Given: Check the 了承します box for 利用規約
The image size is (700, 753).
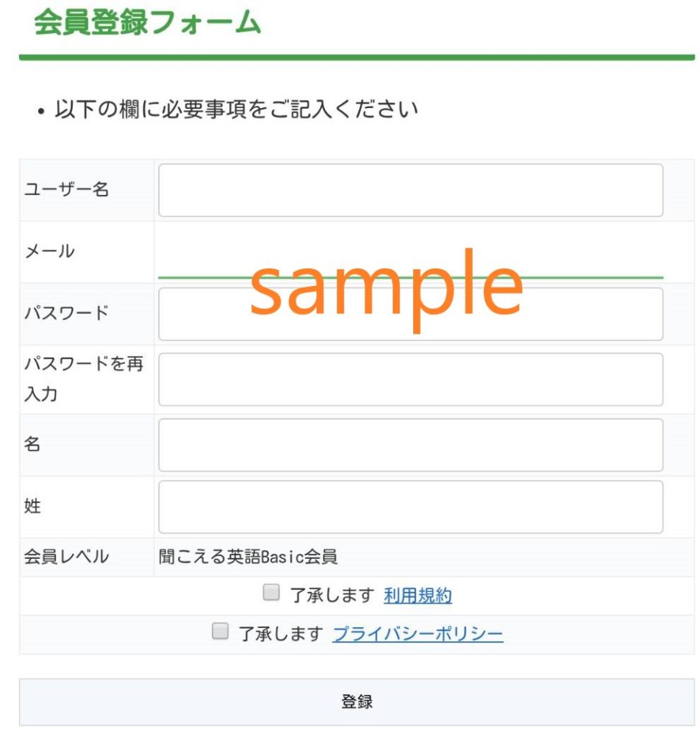Looking at the screenshot, I should click(x=271, y=593).
